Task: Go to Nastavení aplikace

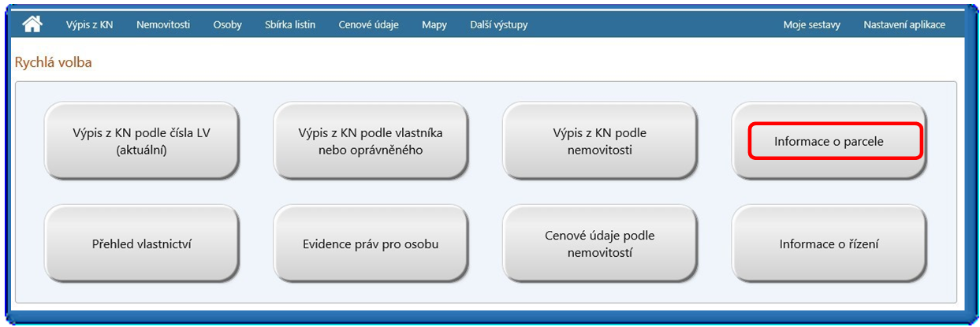Action: [904, 24]
